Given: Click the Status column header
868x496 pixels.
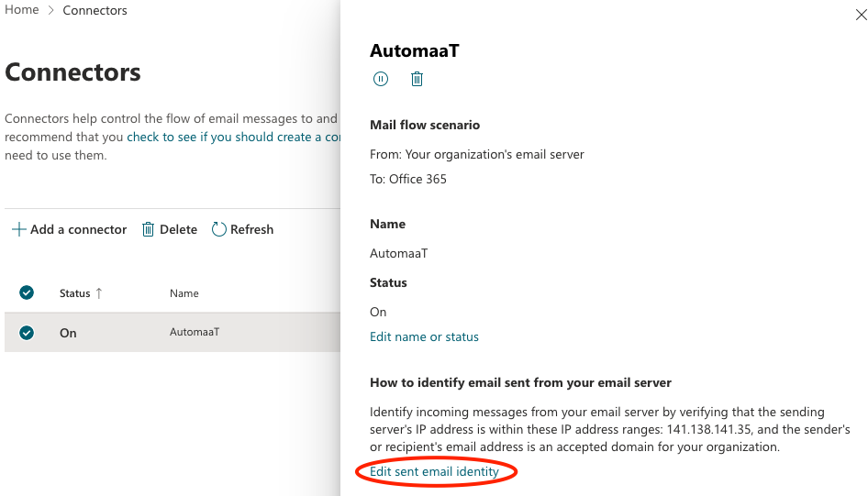Looking at the screenshot, I should 74,293.
